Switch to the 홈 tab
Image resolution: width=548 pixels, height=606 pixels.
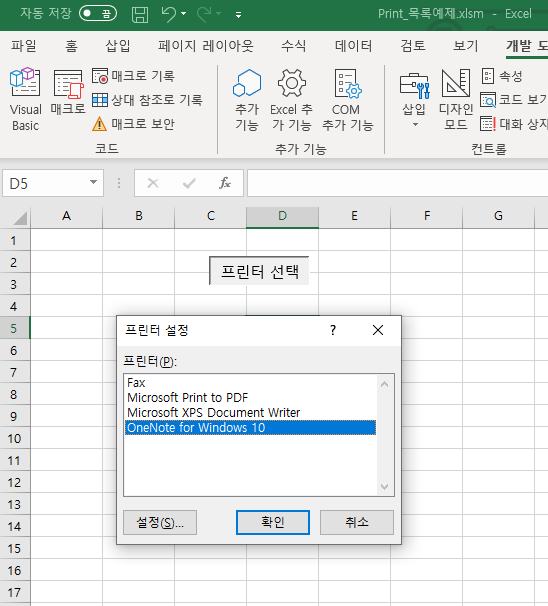click(x=71, y=46)
